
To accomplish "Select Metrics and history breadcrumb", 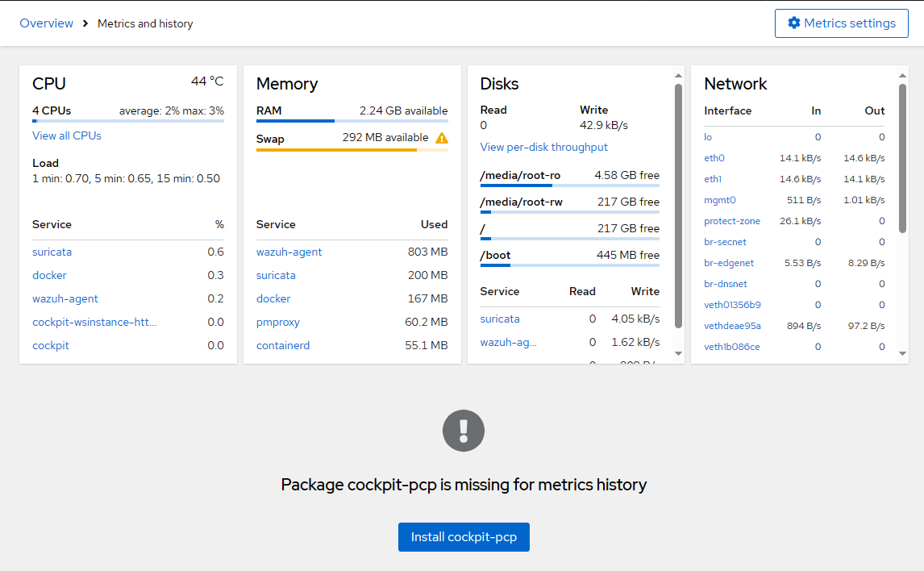I will pyautogui.click(x=145, y=23).
